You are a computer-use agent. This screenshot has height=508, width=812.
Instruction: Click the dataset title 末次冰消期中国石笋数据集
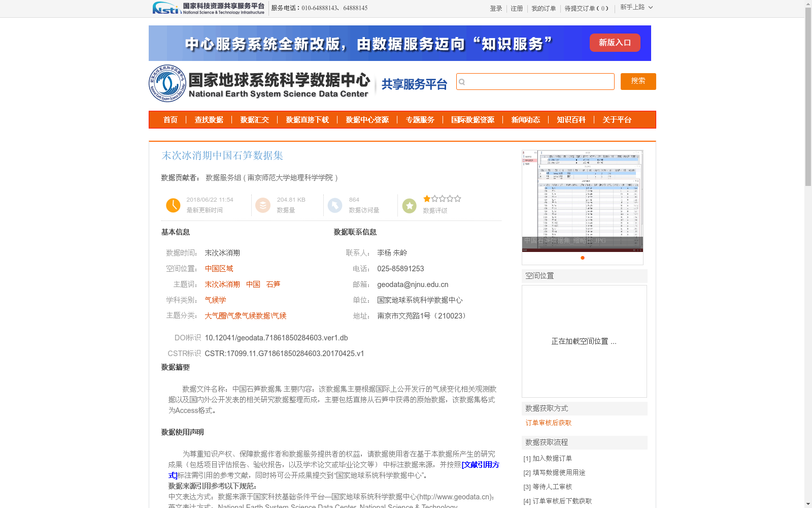[x=222, y=155]
